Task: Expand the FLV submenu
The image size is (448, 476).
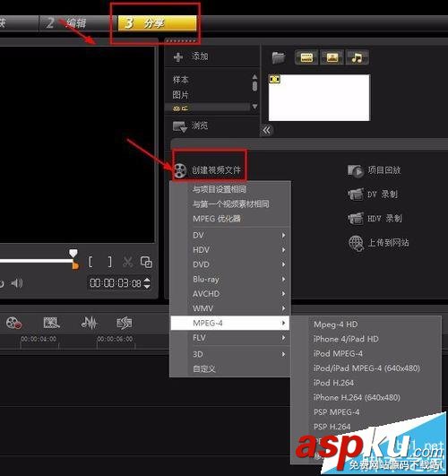Action: click(x=229, y=338)
